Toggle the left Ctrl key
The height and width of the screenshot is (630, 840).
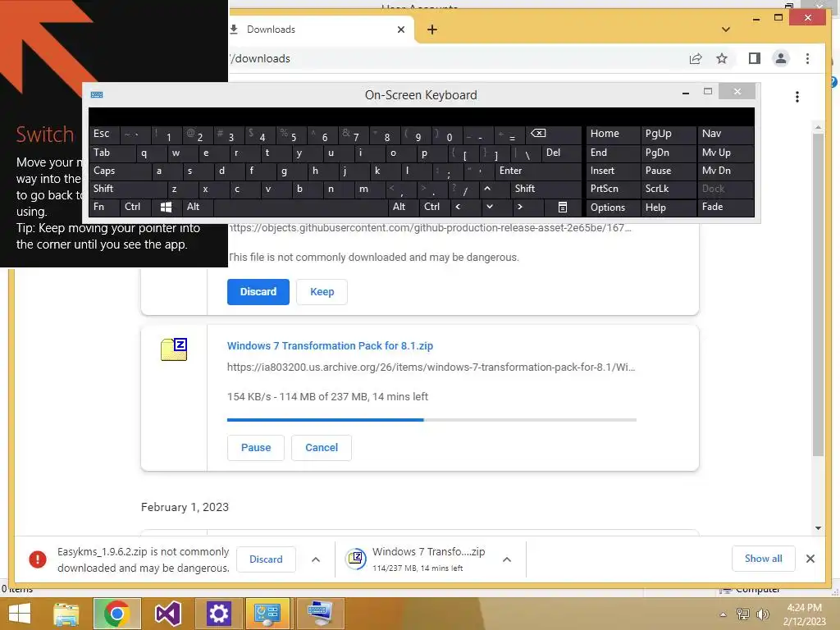click(135, 207)
